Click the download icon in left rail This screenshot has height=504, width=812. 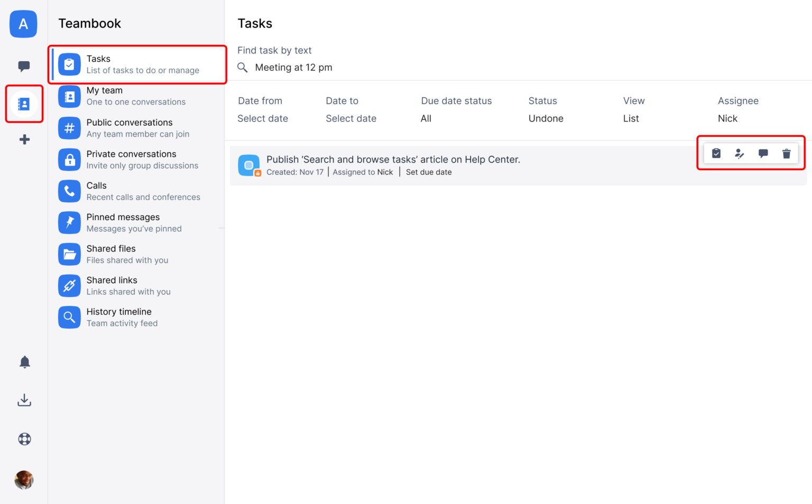pos(24,400)
